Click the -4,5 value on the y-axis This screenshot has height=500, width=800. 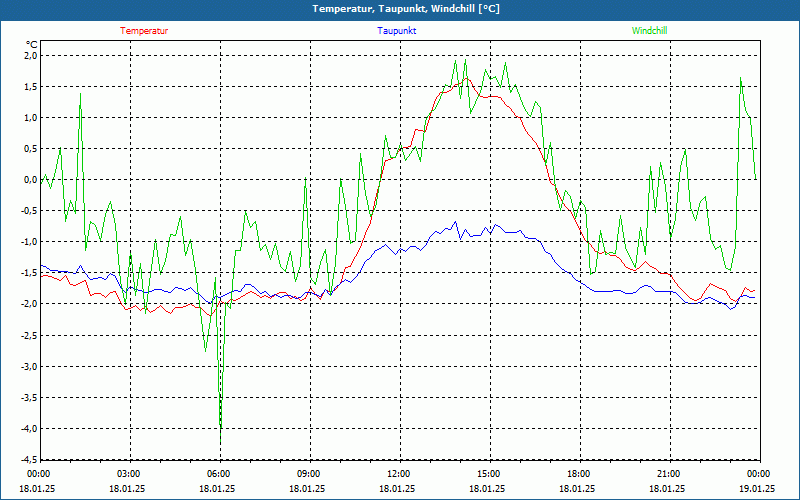[x=27, y=459]
